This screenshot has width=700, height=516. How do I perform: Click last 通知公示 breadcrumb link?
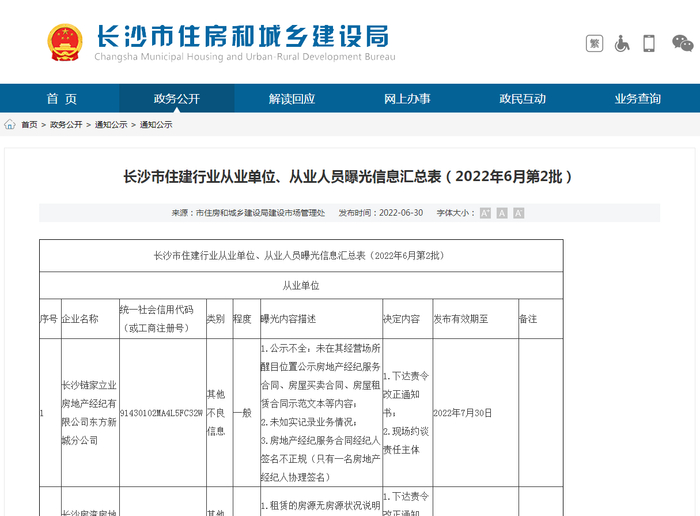coord(156,125)
